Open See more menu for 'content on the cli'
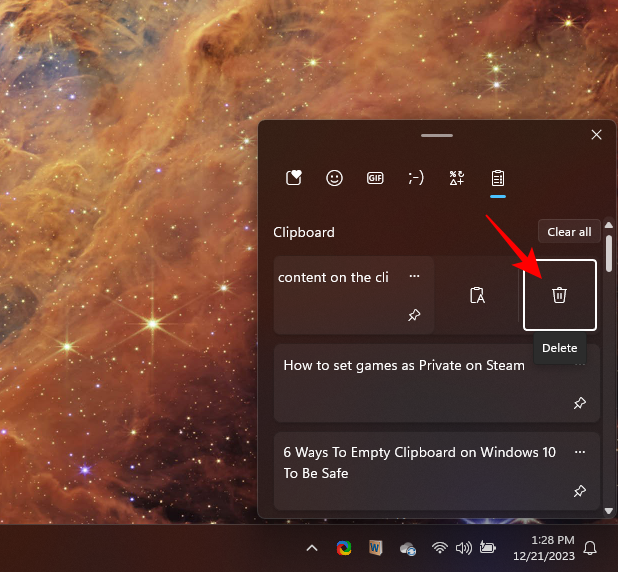The image size is (618, 572). tap(414, 276)
